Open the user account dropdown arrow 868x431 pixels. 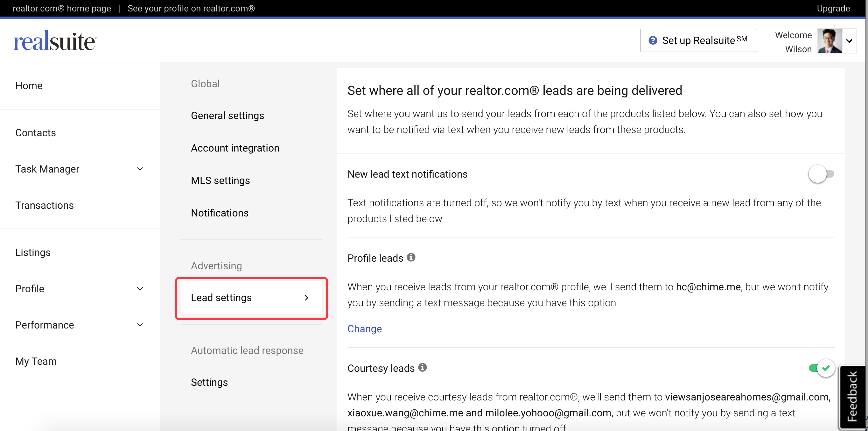coord(849,41)
